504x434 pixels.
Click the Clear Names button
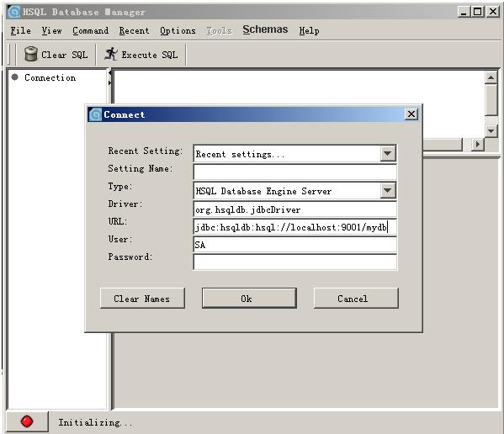pos(142,298)
